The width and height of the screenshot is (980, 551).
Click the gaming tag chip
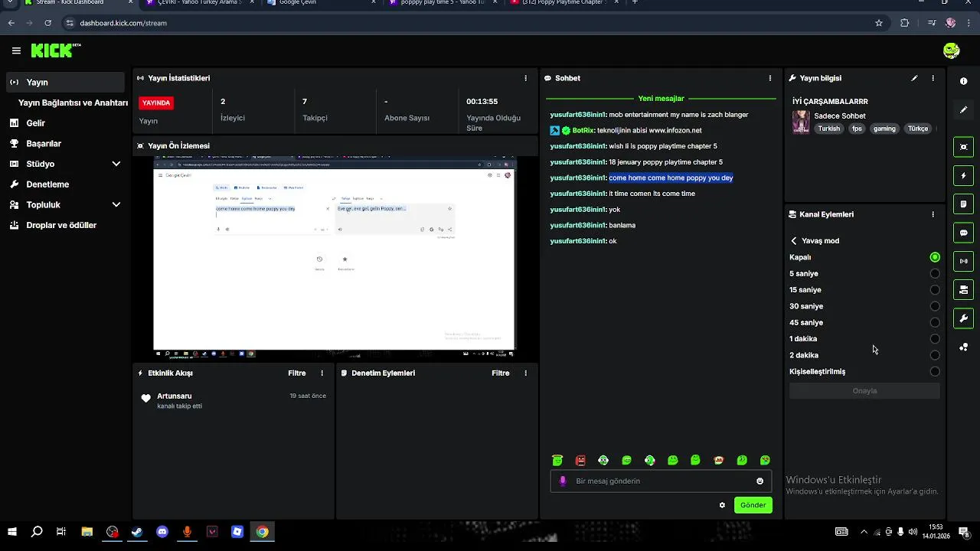pos(884,129)
